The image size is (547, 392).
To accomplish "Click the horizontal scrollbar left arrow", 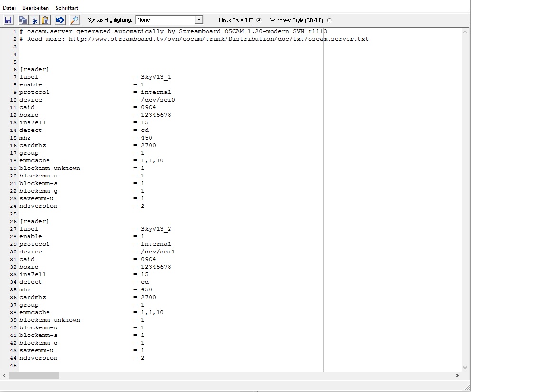I will pos(4,375).
